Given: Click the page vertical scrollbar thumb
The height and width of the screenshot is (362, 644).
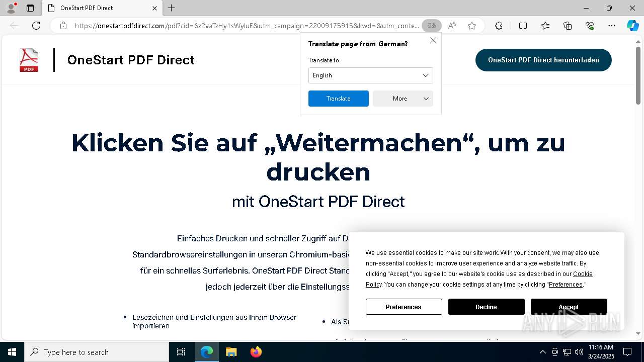Looking at the screenshot, I should [x=638, y=75].
